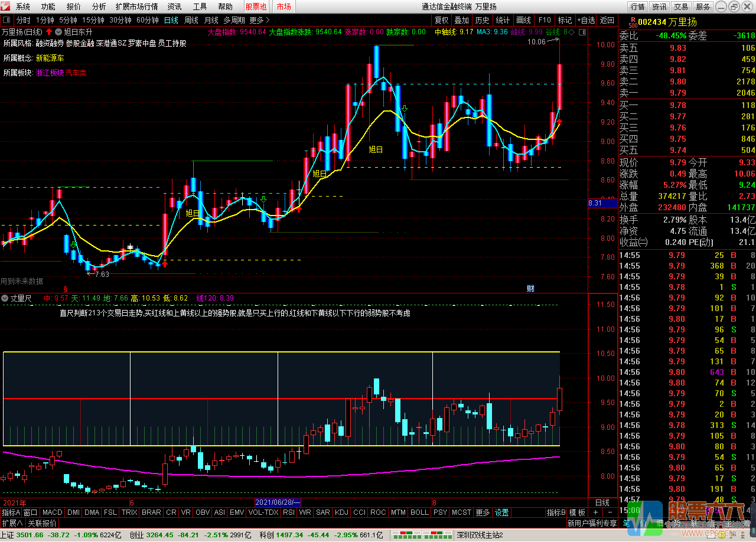Click the red up-arrow beside 万里扬(日线)
756x542 pixels.
[49, 32]
